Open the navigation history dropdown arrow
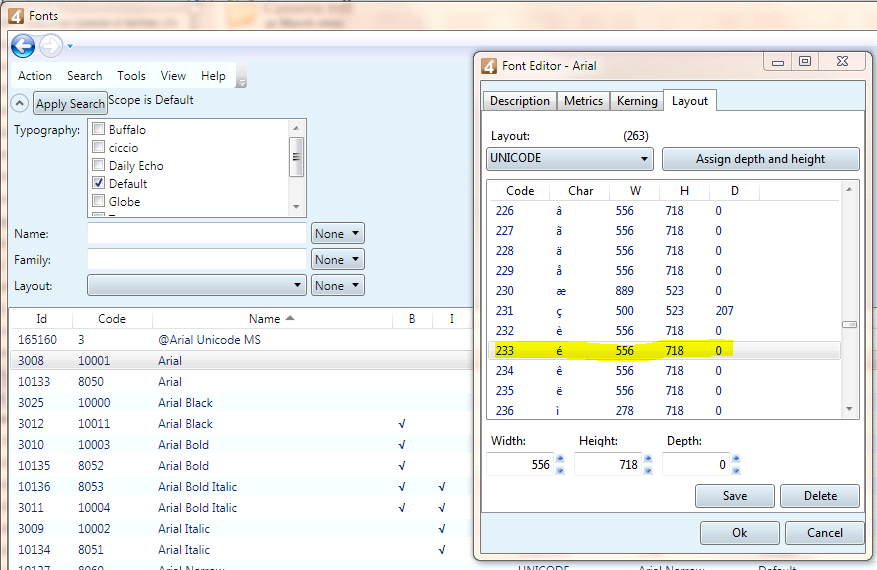 (x=70, y=46)
